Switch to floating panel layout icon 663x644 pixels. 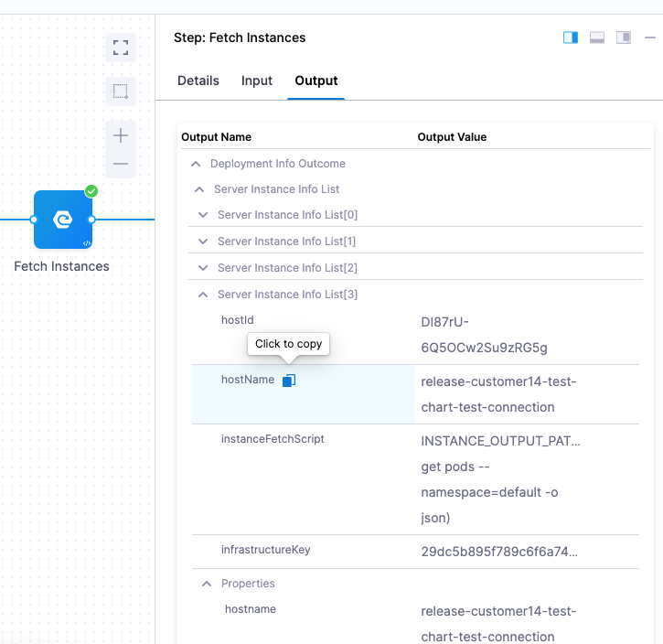click(x=624, y=38)
